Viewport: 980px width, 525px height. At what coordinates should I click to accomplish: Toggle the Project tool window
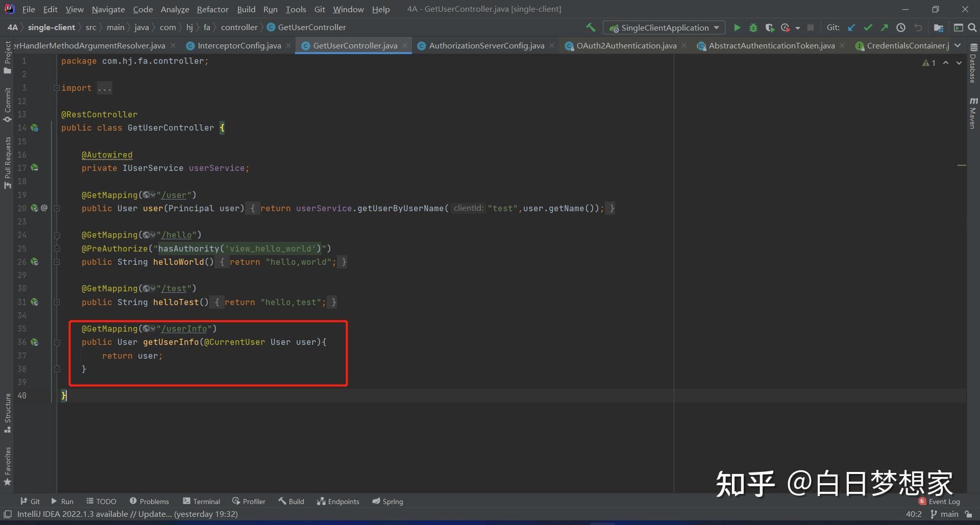tap(8, 57)
